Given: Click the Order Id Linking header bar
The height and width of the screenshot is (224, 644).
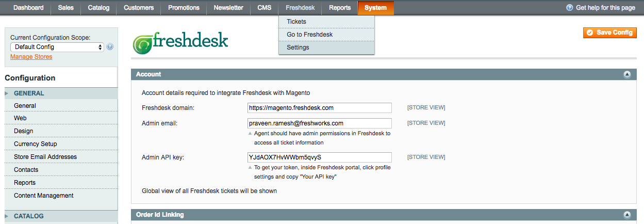Looking at the screenshot, I should pyautogui.click(x=384, y=215).
